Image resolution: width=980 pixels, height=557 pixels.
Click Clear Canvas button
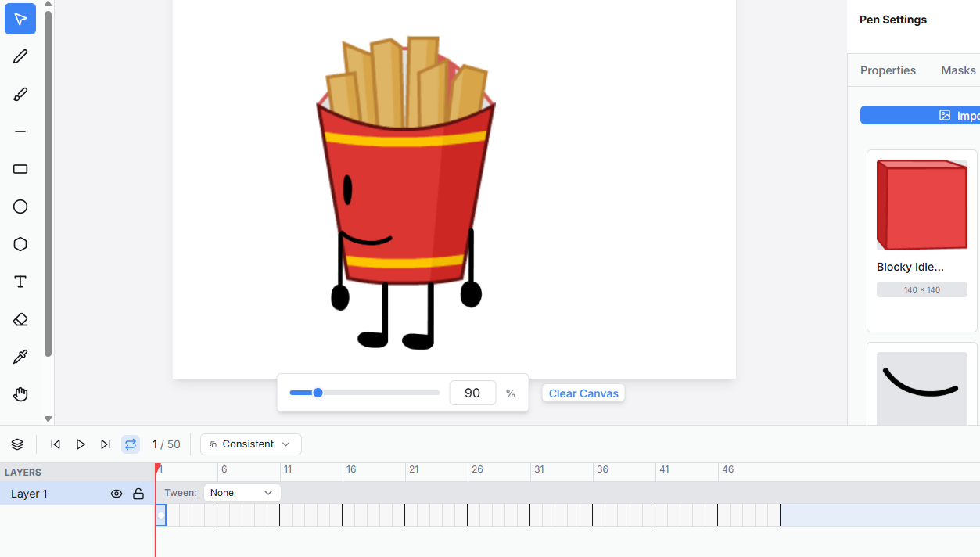click(x=583, y=393)
